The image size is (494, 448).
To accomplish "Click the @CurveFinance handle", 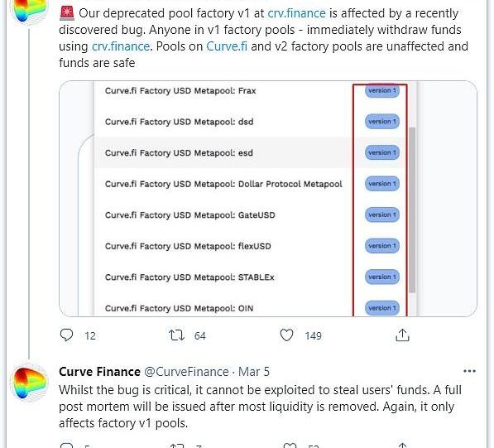I will tap(186, 372).
